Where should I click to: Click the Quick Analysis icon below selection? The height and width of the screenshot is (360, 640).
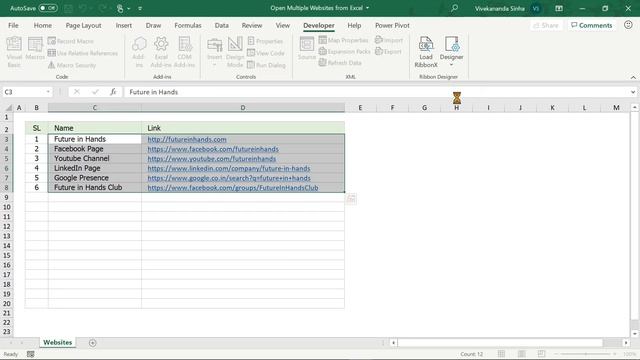(x=351, y=199)
